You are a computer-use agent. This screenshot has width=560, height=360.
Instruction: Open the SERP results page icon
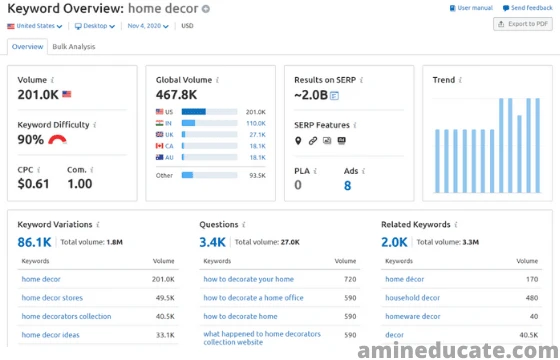(334, 96)
